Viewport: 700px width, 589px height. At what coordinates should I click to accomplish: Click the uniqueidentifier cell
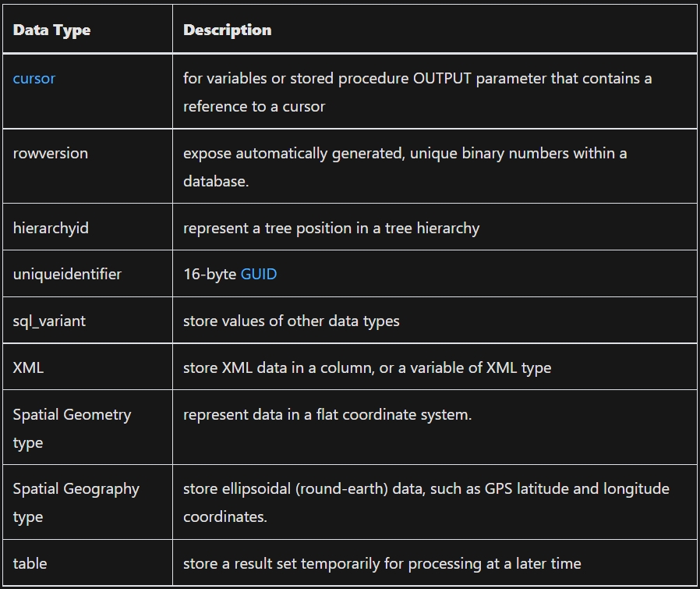click(67, 274)
